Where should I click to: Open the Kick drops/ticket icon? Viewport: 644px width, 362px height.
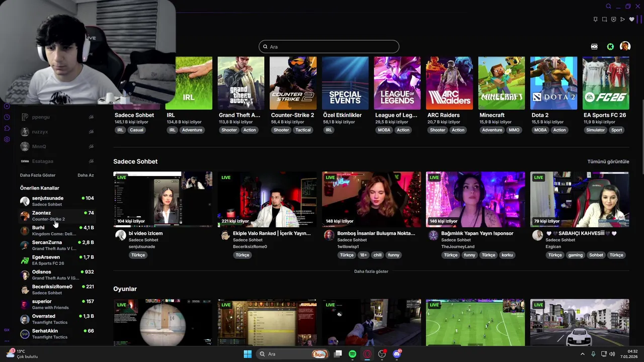(594, 46)
